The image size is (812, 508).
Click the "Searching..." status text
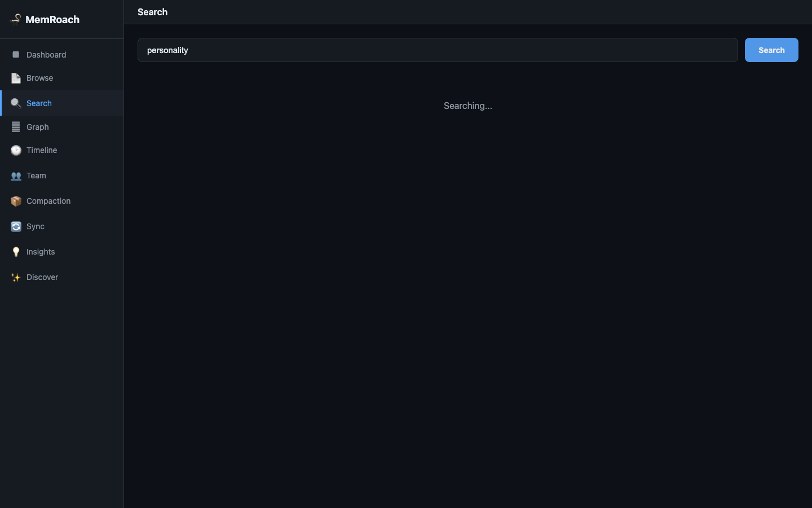tap(468, 106)
